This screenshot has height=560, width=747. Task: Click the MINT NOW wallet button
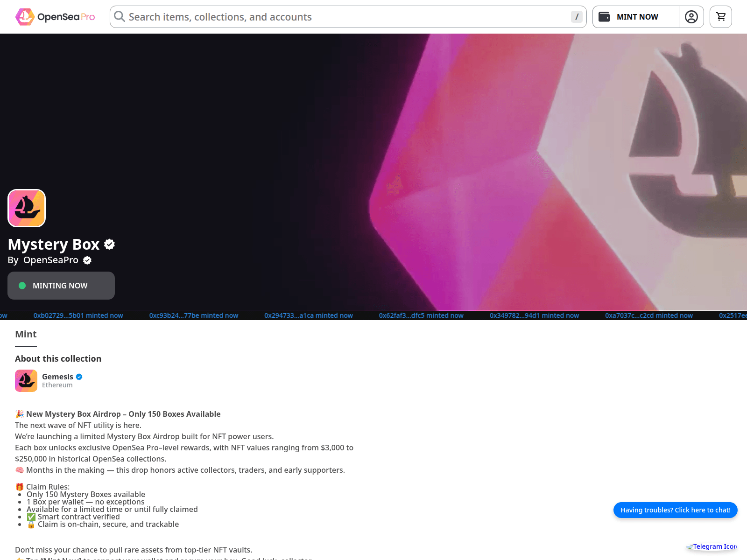636,17
